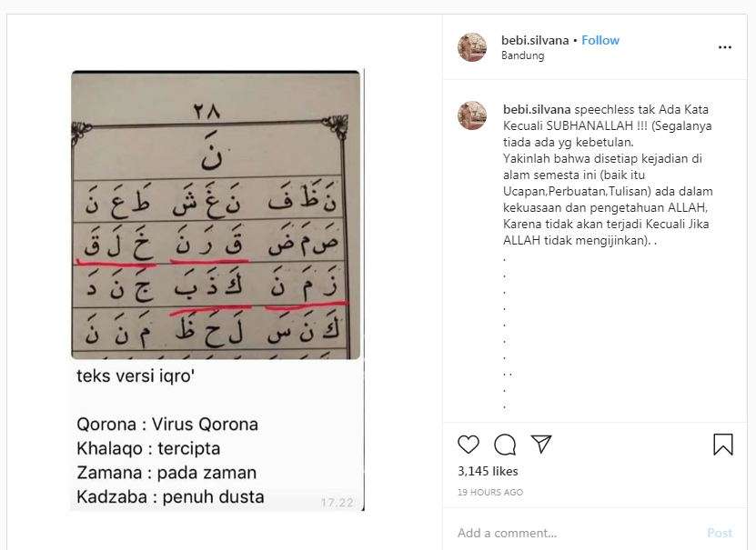Click bebi.silvana header profile picture
Viewport: 756px width, 550px height.
click(x=472, y=47)
